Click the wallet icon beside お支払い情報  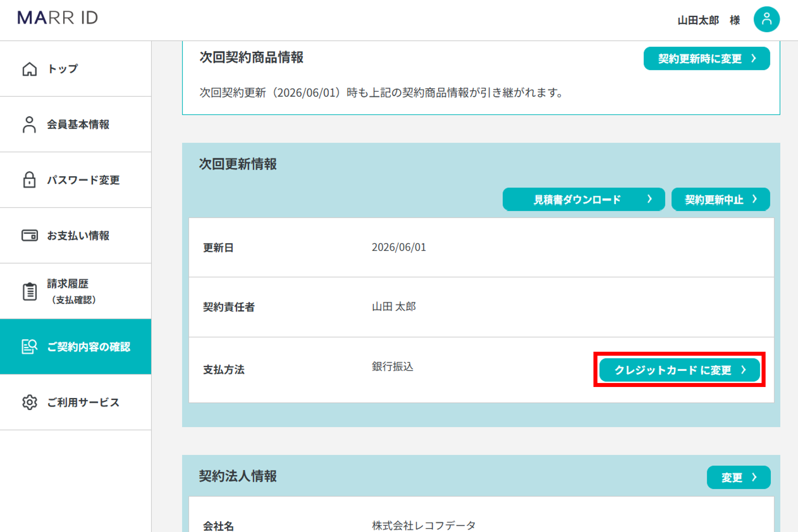click(x=30, y=235)
